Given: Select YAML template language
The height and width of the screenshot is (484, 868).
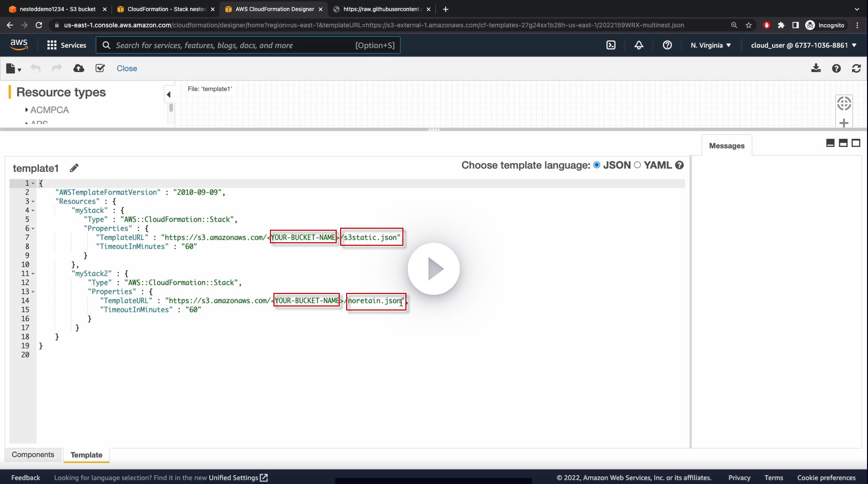Looking at the screenshot, I should point(637,165).
